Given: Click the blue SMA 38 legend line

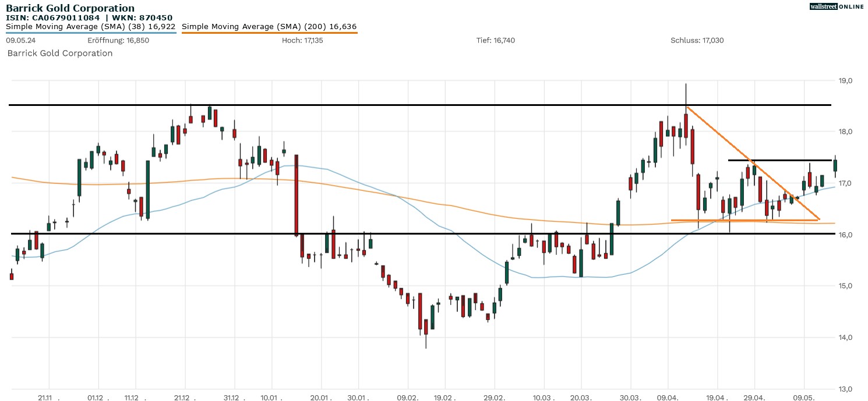Looking at the screenshot, I should [x=91, y=33].
